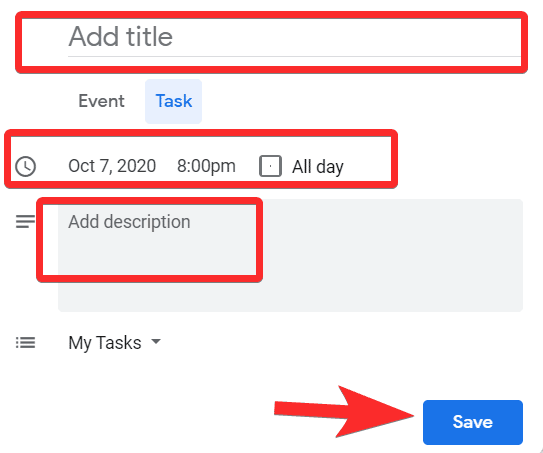Click into the Add description box

290,256
